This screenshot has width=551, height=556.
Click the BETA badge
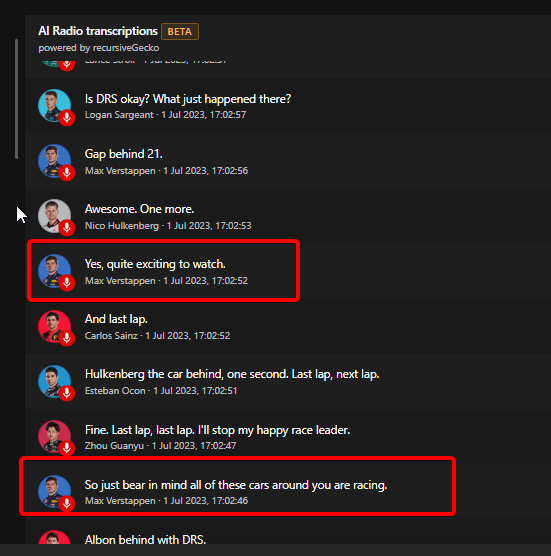pos(180,32)
